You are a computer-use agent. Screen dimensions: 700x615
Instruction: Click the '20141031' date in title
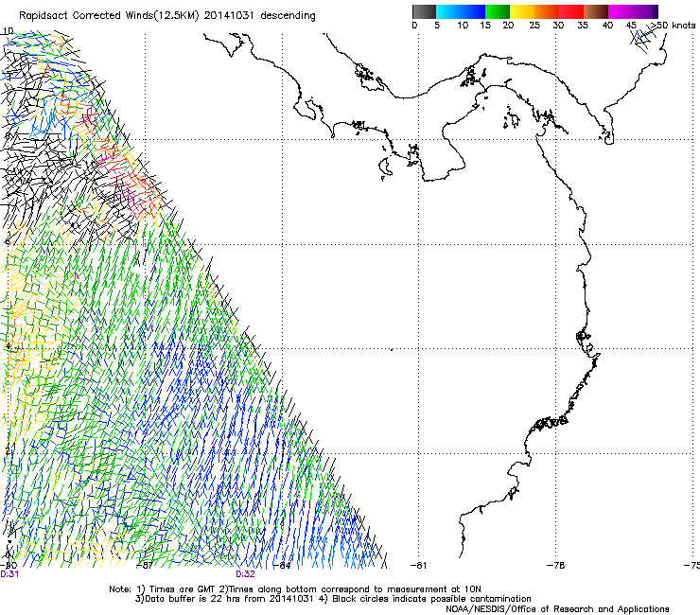point(229,16)
